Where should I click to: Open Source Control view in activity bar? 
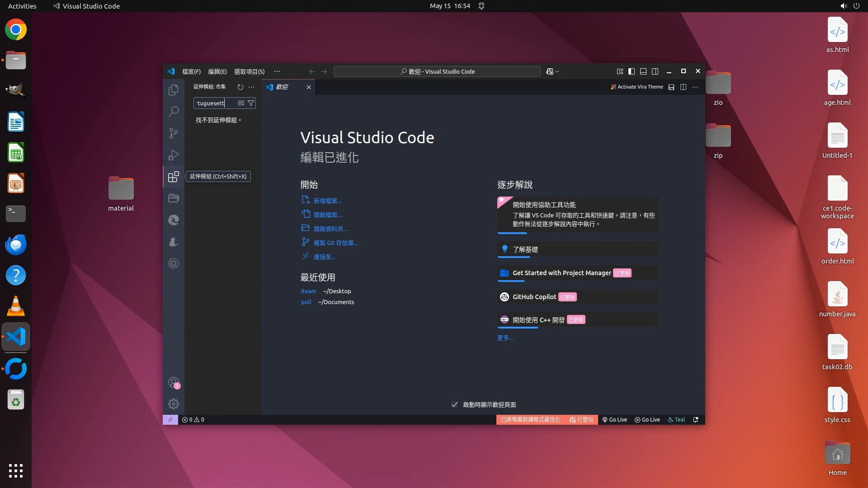coord(174,133)
